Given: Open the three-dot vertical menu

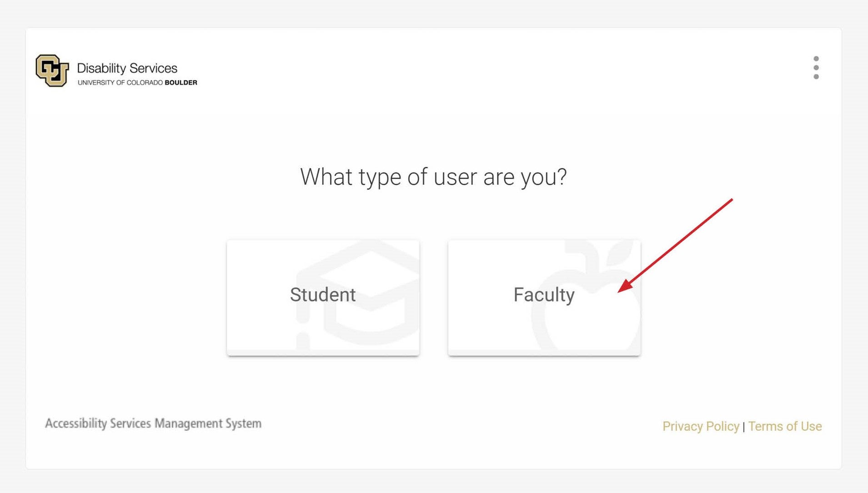Looking at the screenshot, I should (x=816, y=68).
